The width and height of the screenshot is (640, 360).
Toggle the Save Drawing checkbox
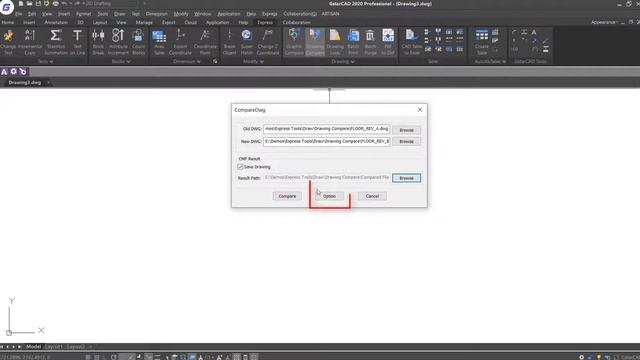(240, 167)
